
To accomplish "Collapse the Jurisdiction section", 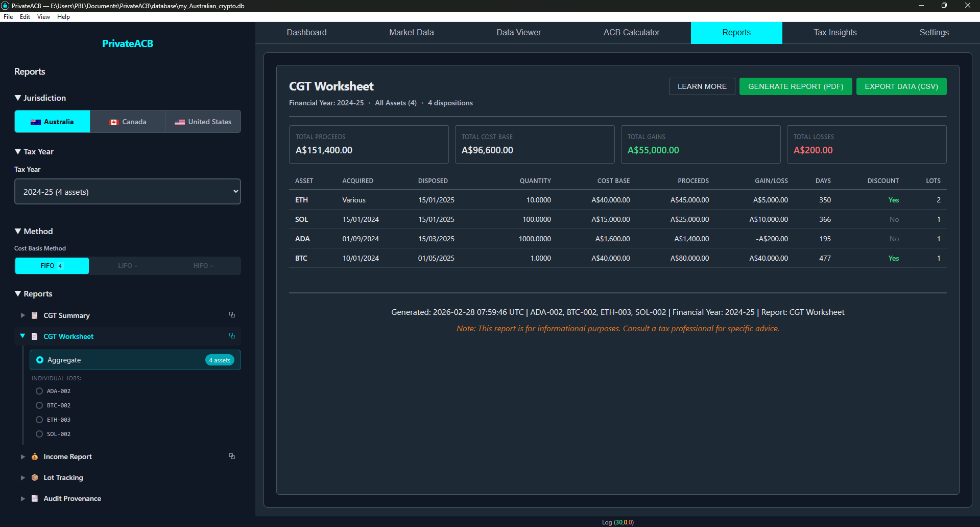I will point(18,98).
